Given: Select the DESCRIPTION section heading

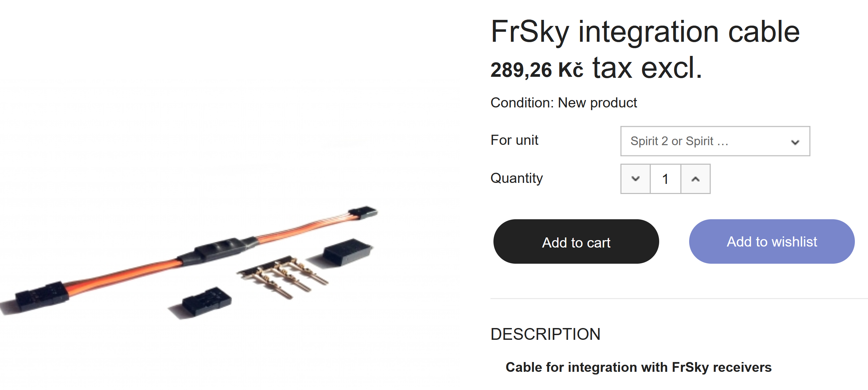Looking at the screenshot, I should (545, 334).
